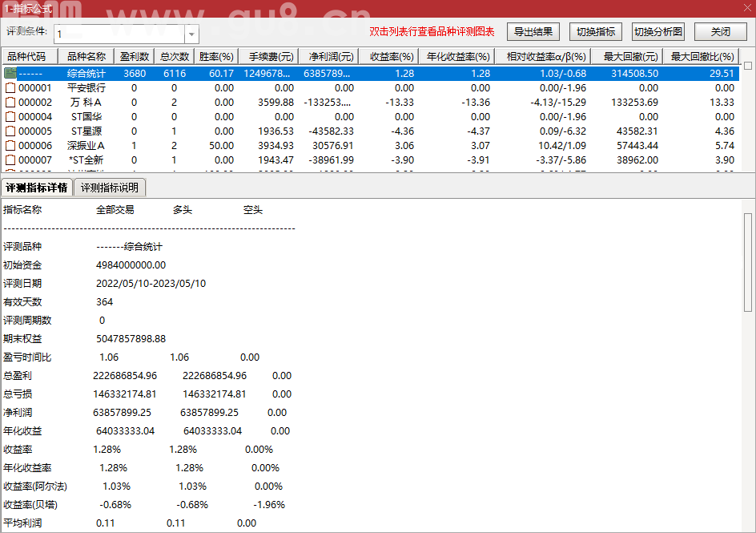Sort by 相对收益率α/β(%) column header
This screenshot has width=756, height=533.
point(543,56)
